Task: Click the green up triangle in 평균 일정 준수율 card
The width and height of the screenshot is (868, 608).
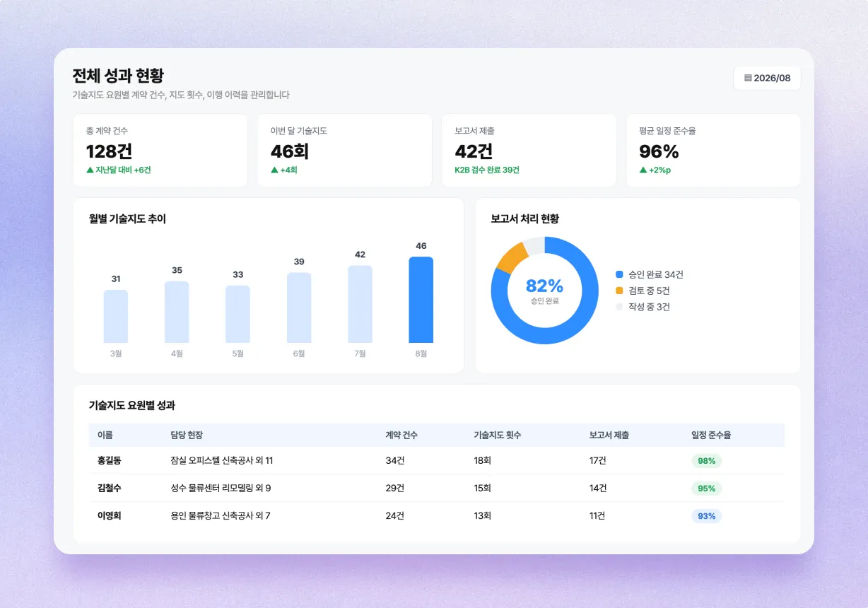Action: [643, 170]
